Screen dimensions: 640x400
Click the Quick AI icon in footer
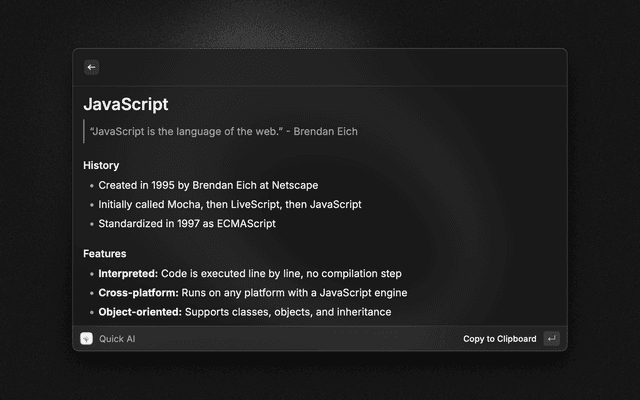click(x=87, y=339)
